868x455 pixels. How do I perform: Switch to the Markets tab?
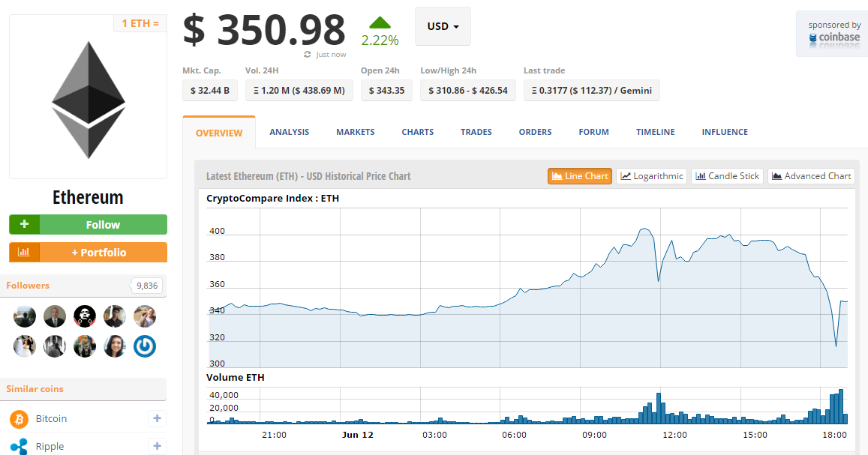click(x=356, y=132)
